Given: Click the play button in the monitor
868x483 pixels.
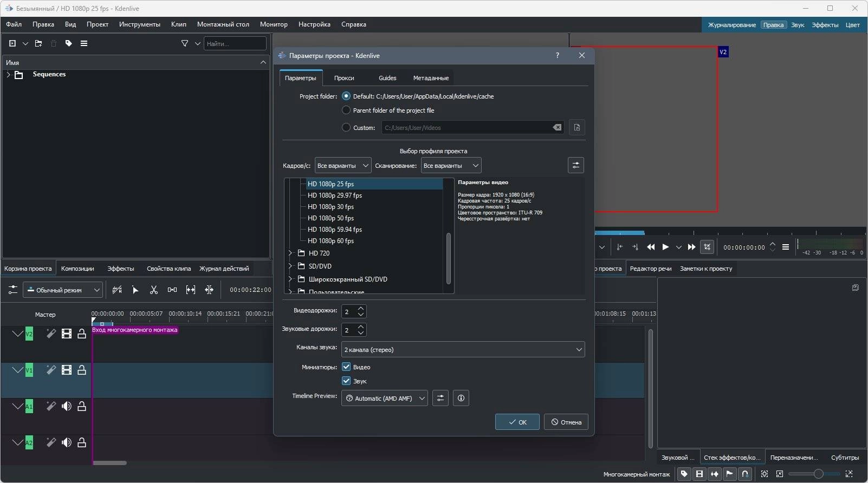Looking at the screenshot, I should click(x=665, y=247).
